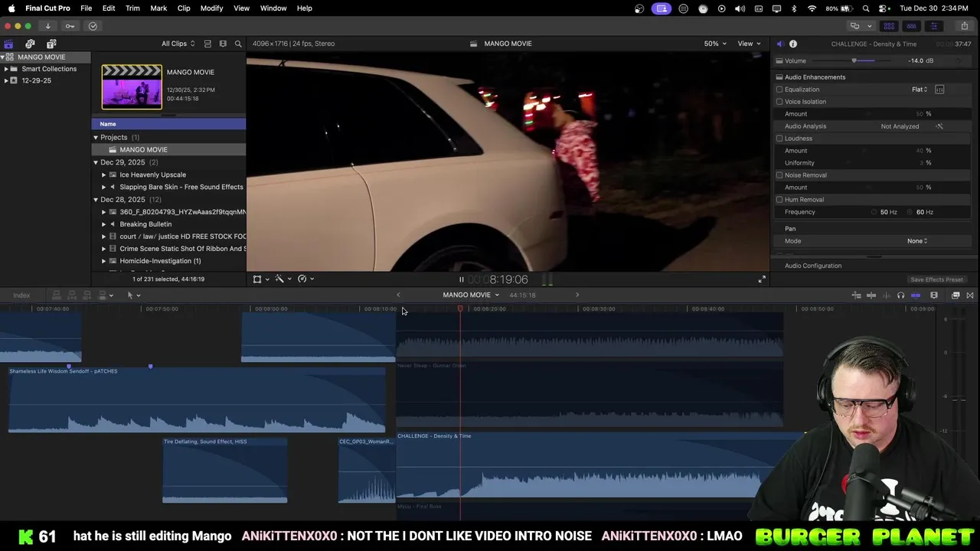This screenshot has width=980, height=551.
Task: Toggle the Inspector panel sliders button
Action: (x=933, y=26)
